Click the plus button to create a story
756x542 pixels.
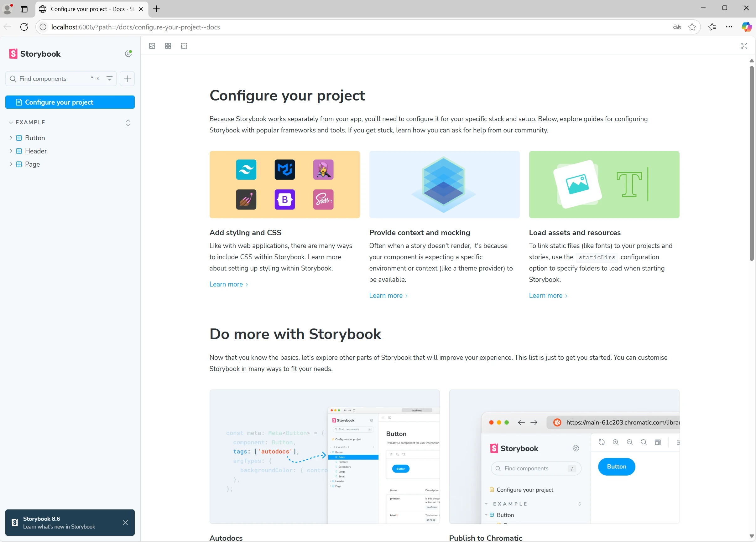[127, 79]
